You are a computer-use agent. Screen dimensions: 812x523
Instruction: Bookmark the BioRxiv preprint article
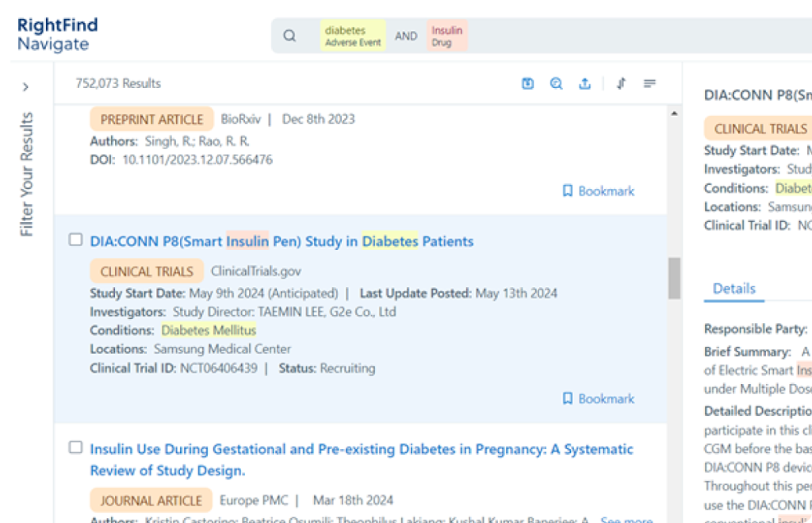point(598,191)
